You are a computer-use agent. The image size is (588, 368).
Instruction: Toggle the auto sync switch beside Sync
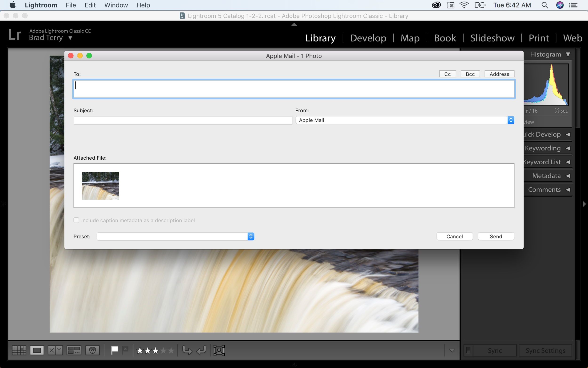468,351
